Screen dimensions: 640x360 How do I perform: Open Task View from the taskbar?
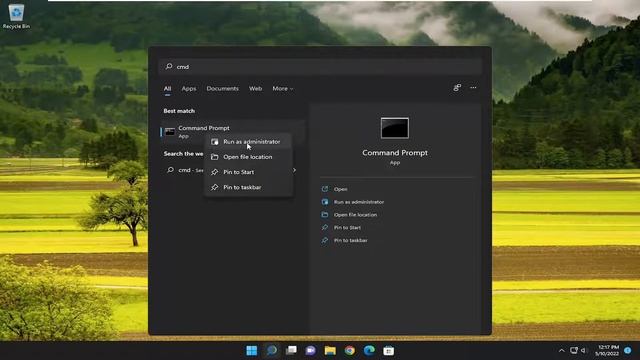291,350
